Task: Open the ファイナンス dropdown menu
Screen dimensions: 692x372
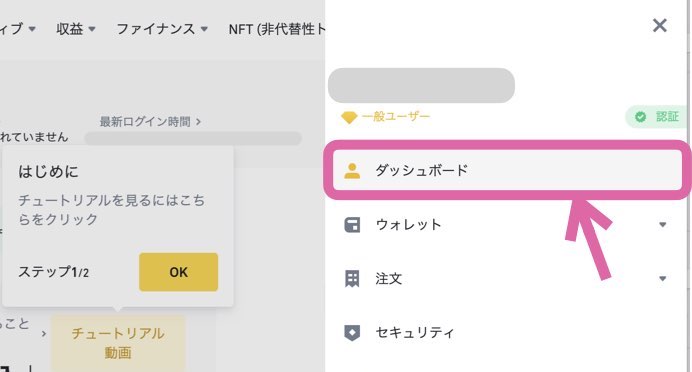Action: [162, 29]
